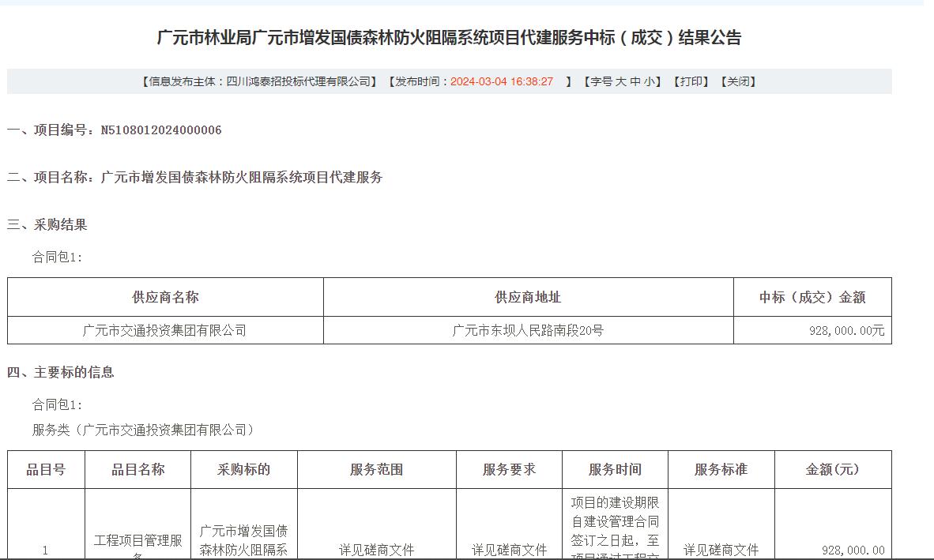Click the 中标（成交）金额 column header
This screenshot has width=934, height=560.
(x=812, y=298)
